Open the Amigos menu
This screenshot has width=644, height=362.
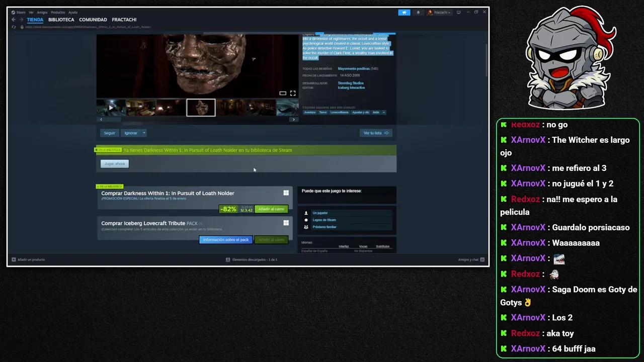click(42, 12)
